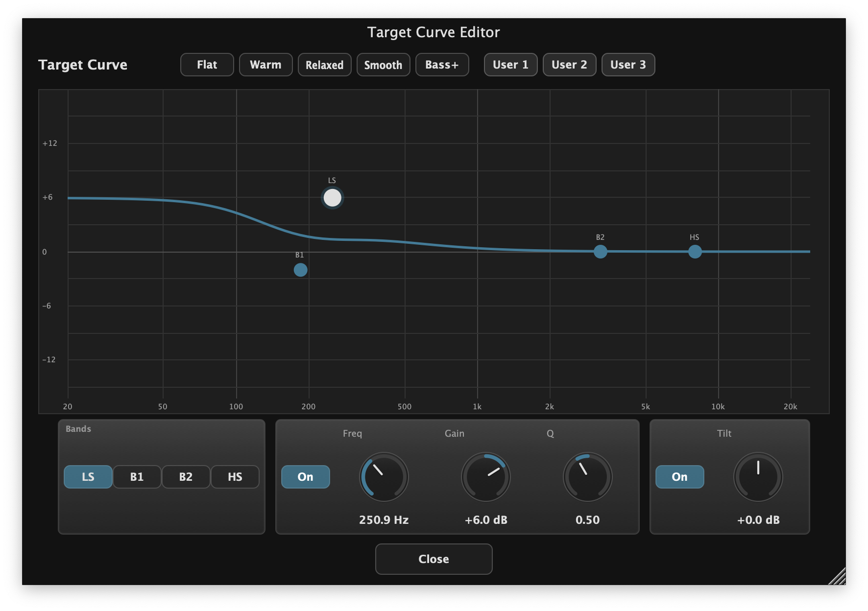
Task: Switch to the B2 band
Action: [x=186, y=477]
